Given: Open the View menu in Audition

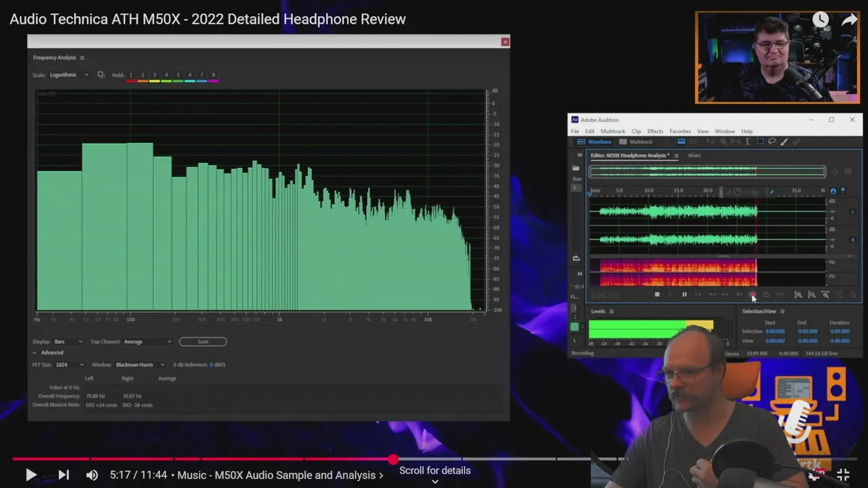Looking at the screenshot, I should (703, 131).
